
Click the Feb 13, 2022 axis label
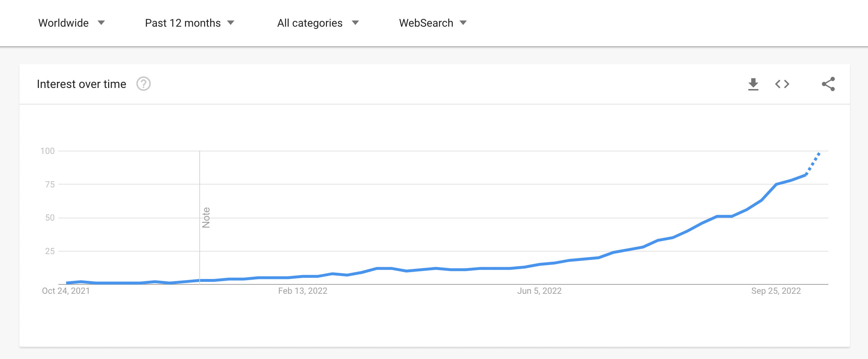pos(302,291)
